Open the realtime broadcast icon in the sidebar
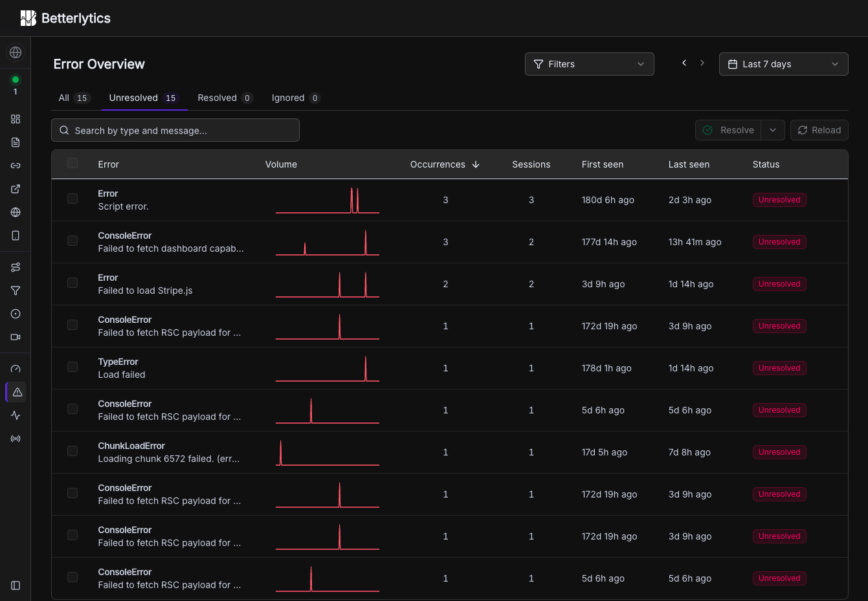This screenshot has height=601, width=868. tap(16, 439)
